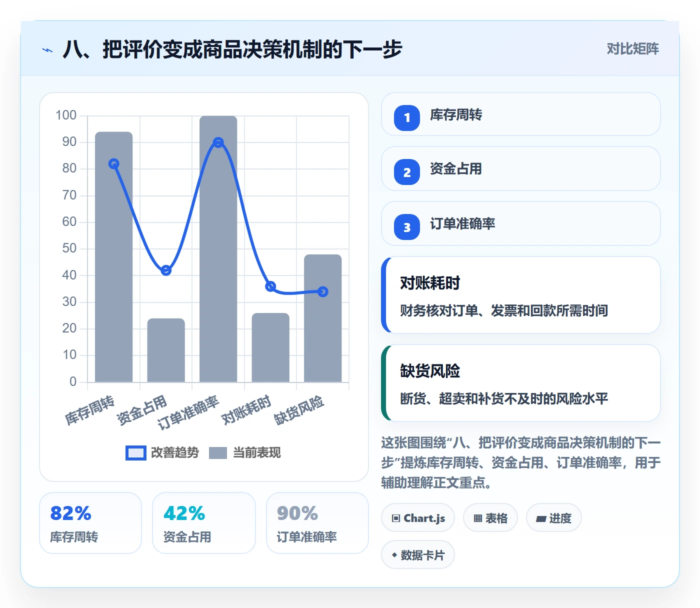700x608 pixels.
Task: Click the trend line point at 90
Action: (218, 142)
